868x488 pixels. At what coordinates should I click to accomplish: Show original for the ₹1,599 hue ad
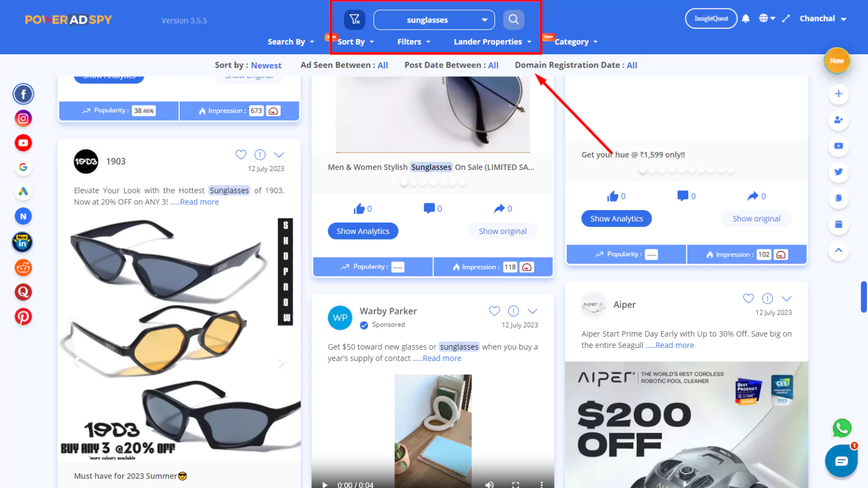click(x=756, y=219)
